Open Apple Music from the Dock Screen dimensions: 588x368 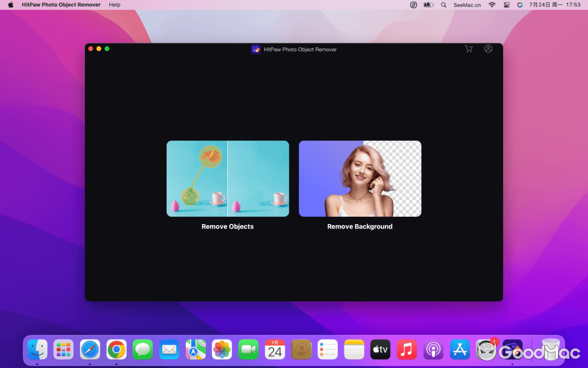coord(407,350)
